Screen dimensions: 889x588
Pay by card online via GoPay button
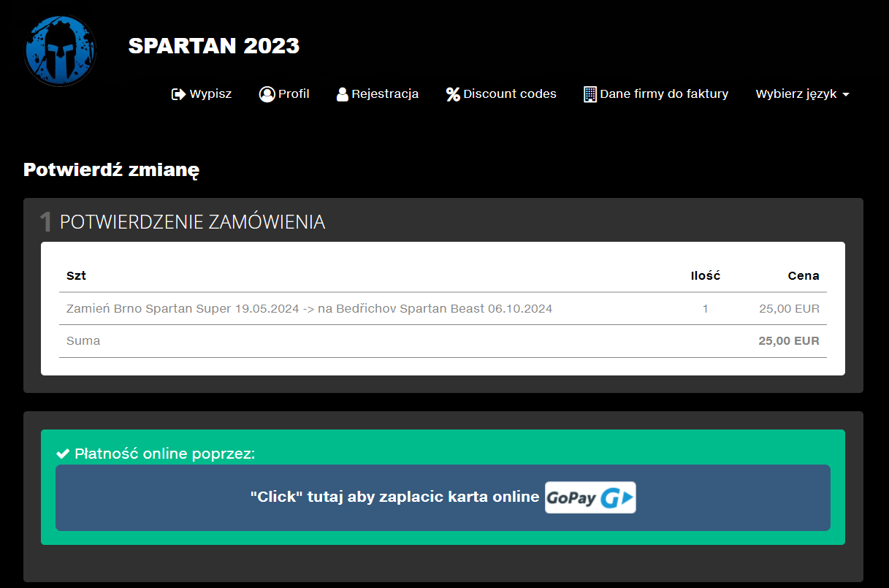(443, 497)
